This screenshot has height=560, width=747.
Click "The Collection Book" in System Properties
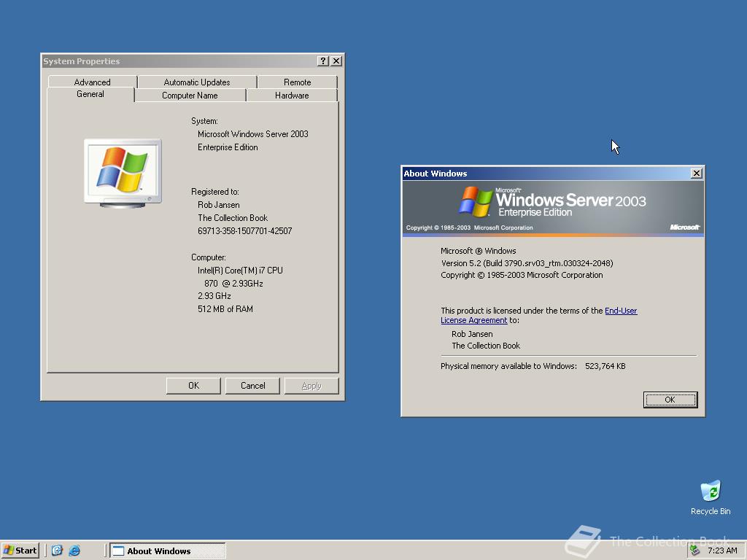click(233, 218)
